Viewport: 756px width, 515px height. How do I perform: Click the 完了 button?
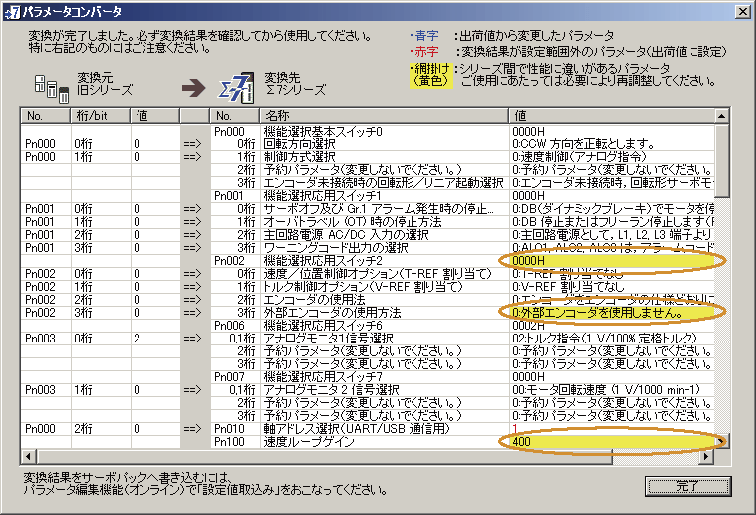(x=687, y=486)
